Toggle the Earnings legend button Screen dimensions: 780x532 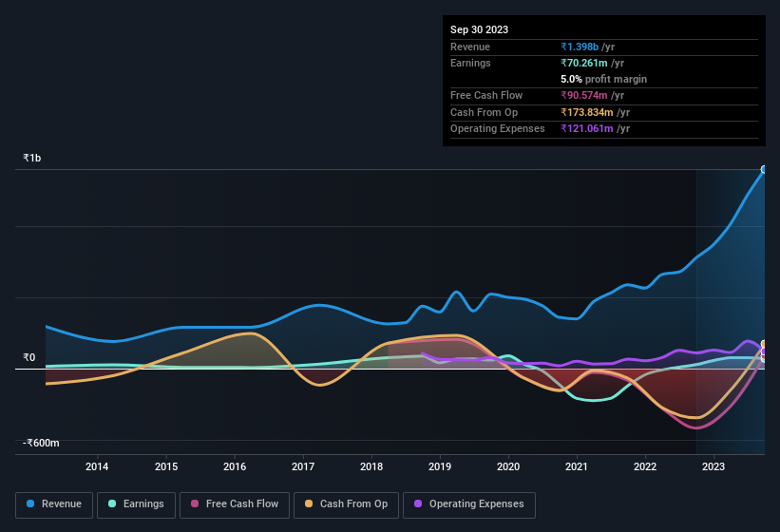[x=136, y=504]
